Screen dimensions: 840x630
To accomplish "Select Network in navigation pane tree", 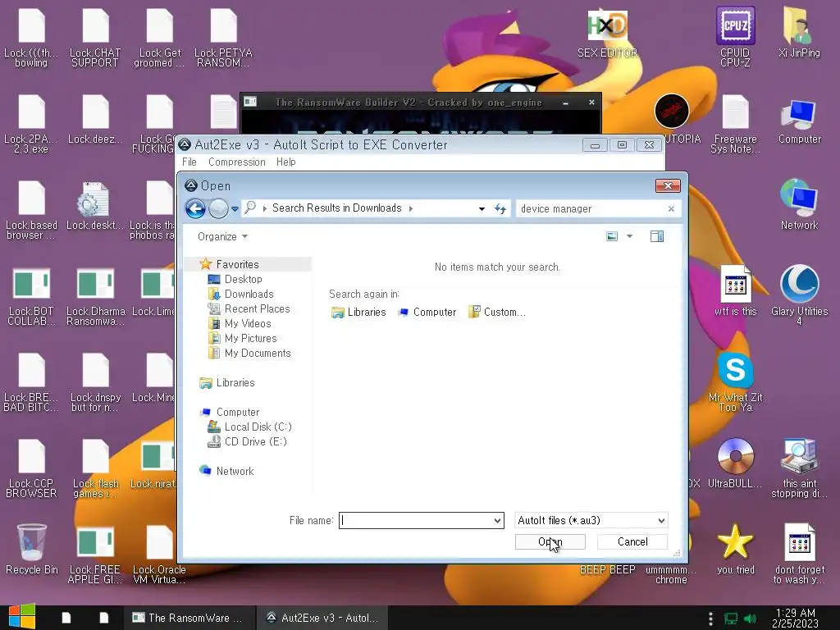I will click(235, 471).
